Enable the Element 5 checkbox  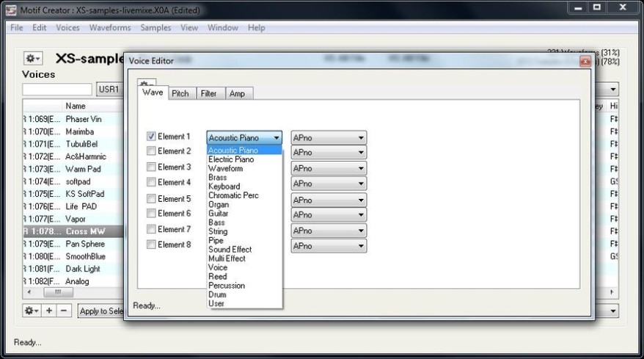pyautogui.click(x=151, y=199)
